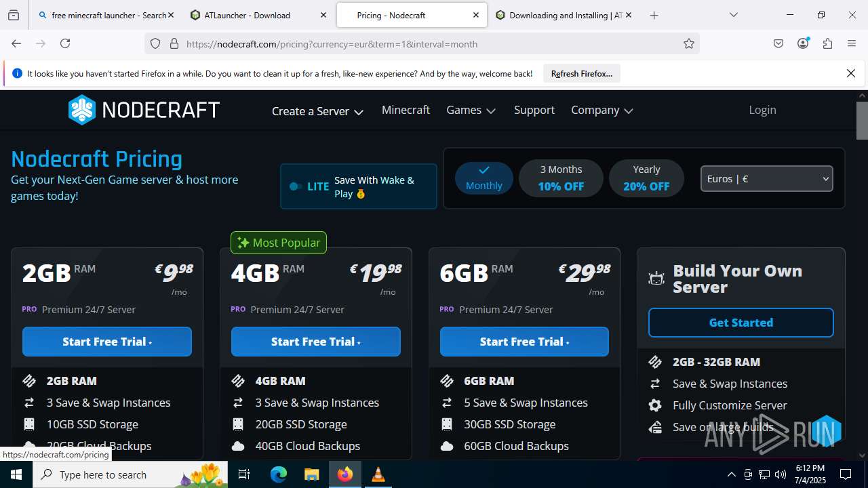868x488 pixels.
Task: Click Firefox back arrow button
Action: click(16, 43)
